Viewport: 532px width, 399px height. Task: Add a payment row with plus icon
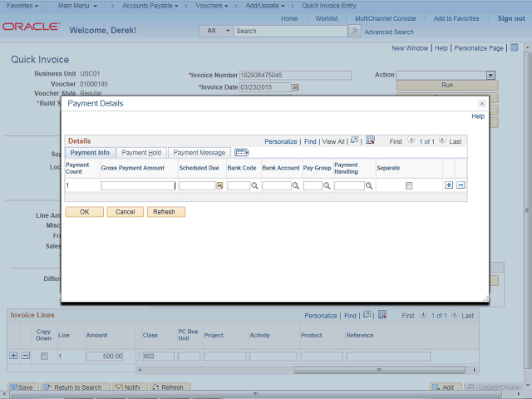[449, 185]
